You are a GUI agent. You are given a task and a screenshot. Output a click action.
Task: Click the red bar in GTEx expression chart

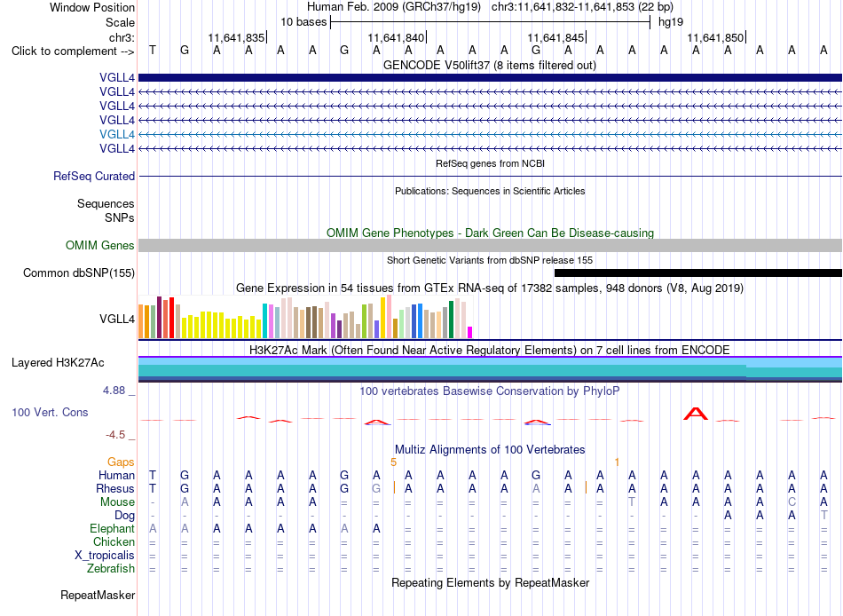(171, 318)
